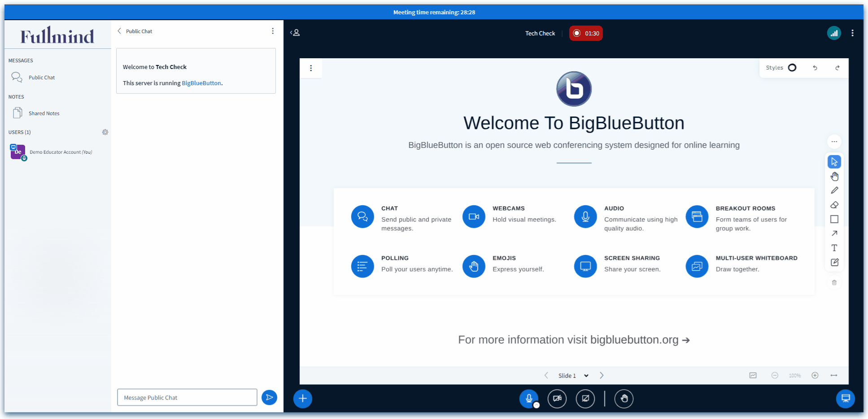
Task: Click the BigBlueButton logo on slide
Action: [x=574, y=89]
